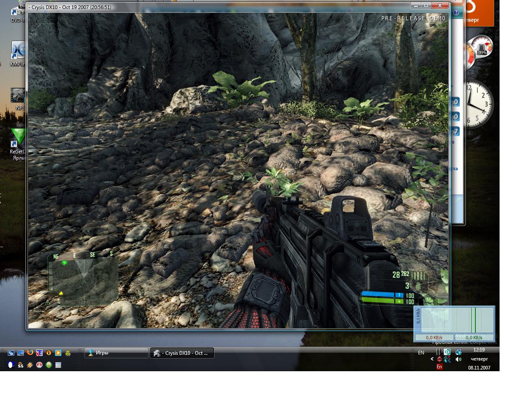Switch to the Игры taskbar window
This screenshot has width=525, height=420.
(x=116, y=353)
